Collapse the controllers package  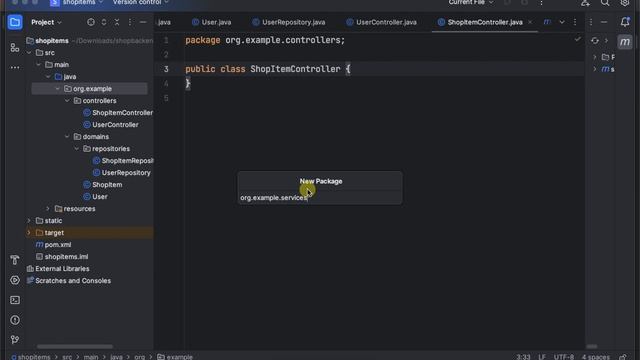[67, 100]
